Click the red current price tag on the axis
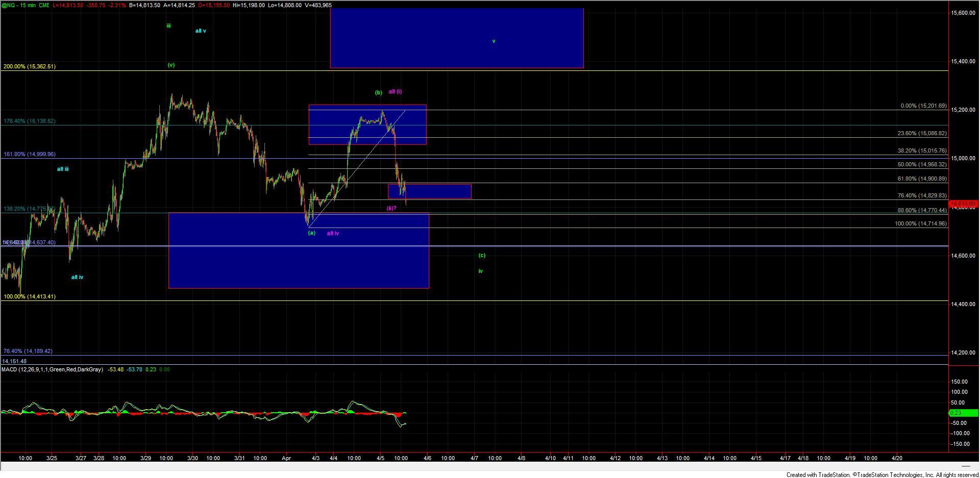Image resolution: width=980 pixels, height=478 pixels. coord(963,204)
